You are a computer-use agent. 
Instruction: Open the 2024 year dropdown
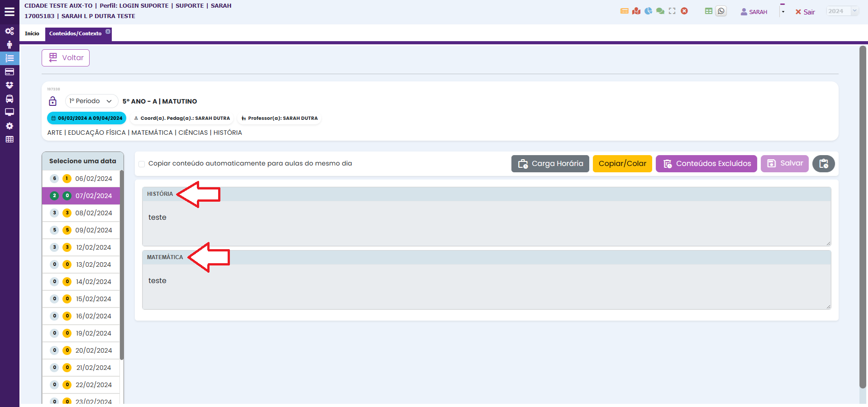point(842,11)
